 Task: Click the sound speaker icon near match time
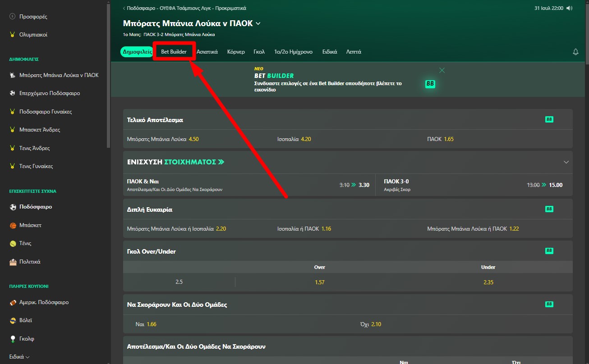570,8
